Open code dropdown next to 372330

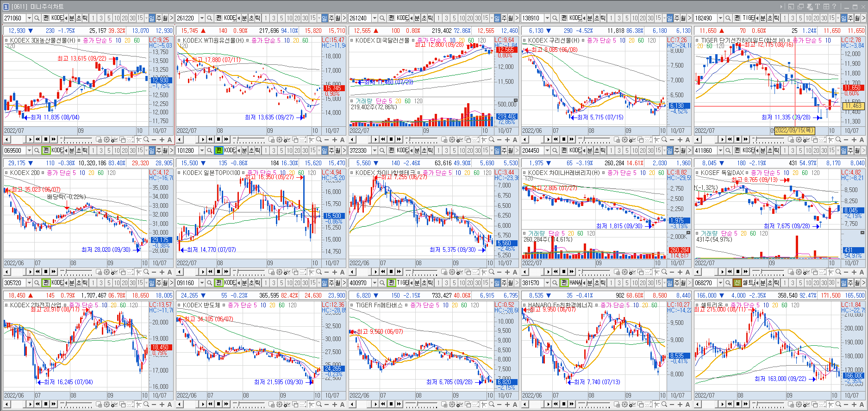[375, 150]
